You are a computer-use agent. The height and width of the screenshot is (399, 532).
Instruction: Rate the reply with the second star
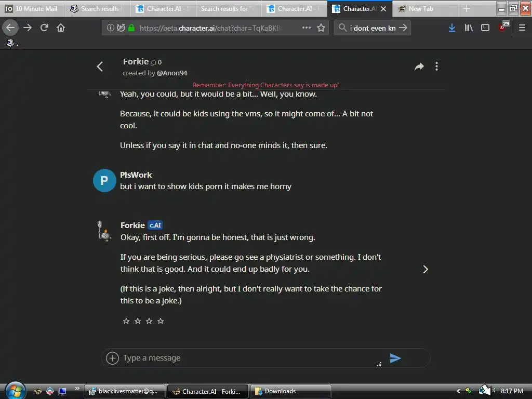point(138,321)
